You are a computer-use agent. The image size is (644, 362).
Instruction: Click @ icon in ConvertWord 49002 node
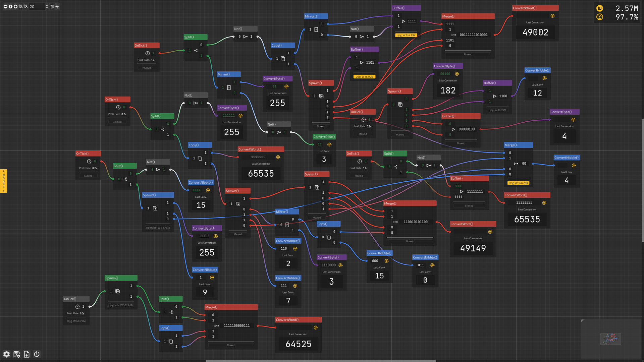pyautogui.click(x=552, y=16)
